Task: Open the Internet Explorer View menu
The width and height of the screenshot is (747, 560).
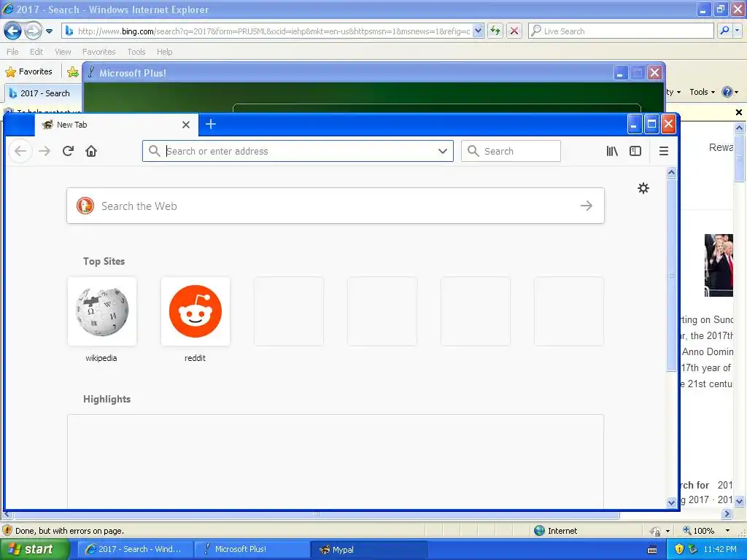Action: [63, 52]
